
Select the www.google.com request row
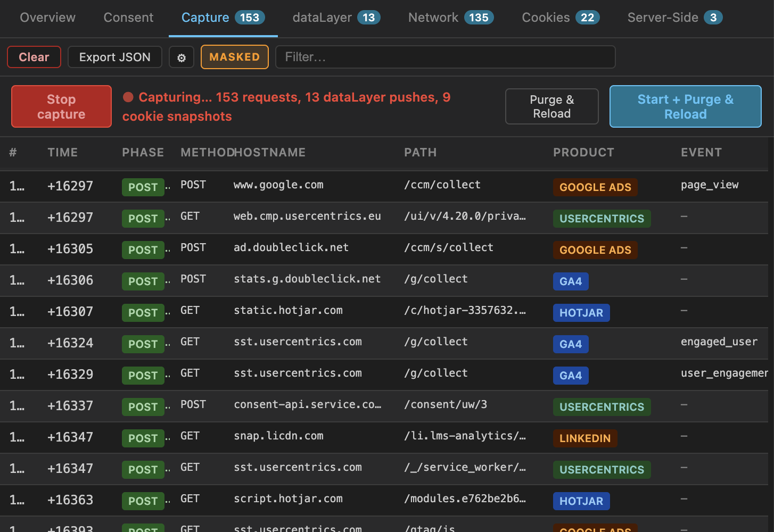(384, 186)
